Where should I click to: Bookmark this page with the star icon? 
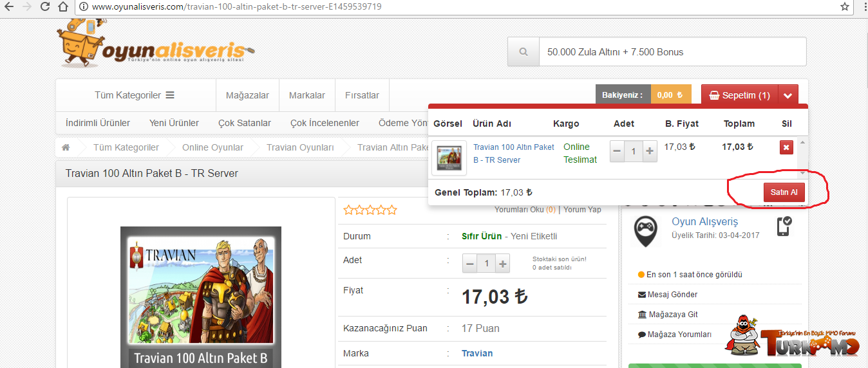coord(845,6)
